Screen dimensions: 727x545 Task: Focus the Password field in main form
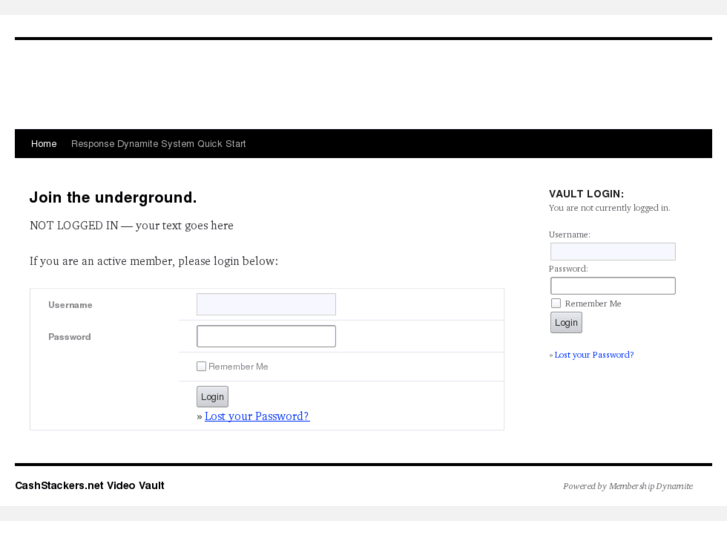click(x=266, y=336)
